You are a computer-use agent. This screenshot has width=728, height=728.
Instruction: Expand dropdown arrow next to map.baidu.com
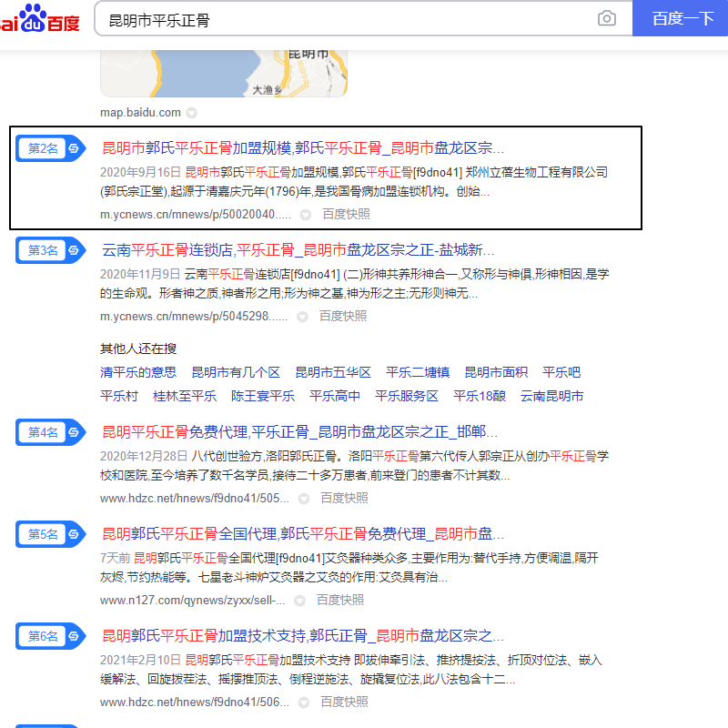click(x=191, y=113)
